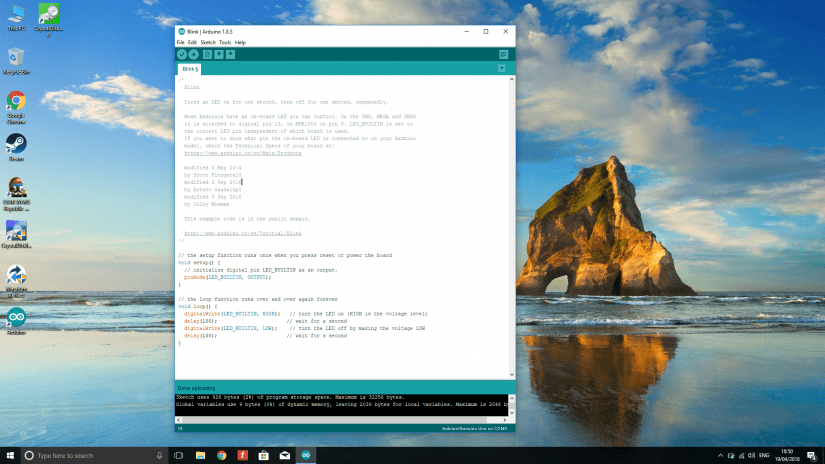Click the console horizontal scroll left arrow
825x464 pixels.
click(x=178, y=420)
